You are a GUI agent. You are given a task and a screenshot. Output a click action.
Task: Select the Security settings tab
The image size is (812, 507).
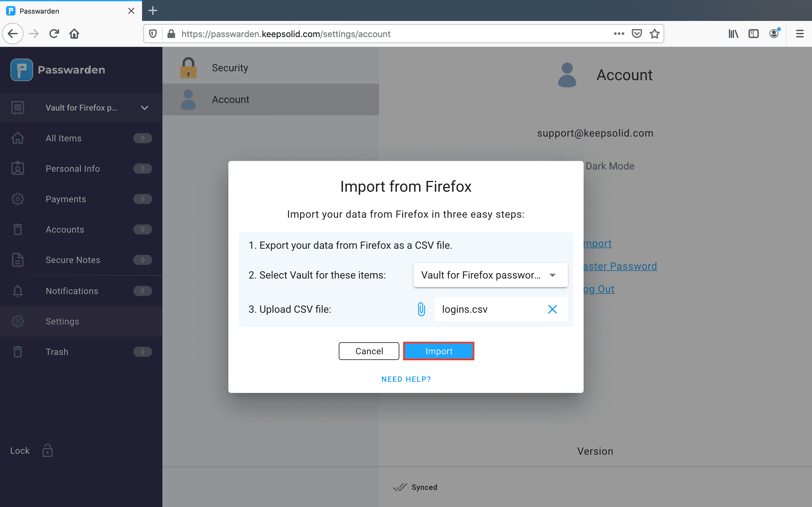[x=230, y=68]
